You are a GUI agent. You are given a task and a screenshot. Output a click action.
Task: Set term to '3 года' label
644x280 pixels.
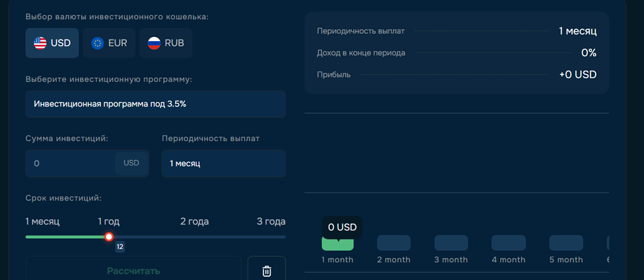(x=270, y=221)
